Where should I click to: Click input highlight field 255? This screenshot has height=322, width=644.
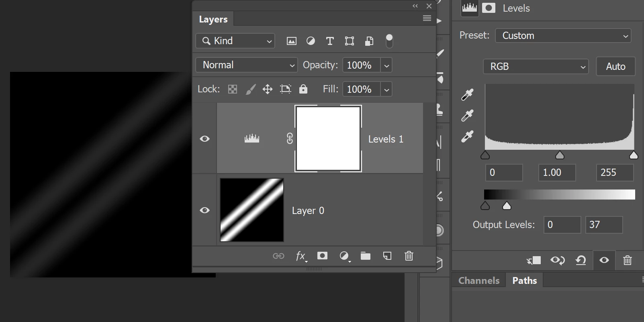point(615,173)
